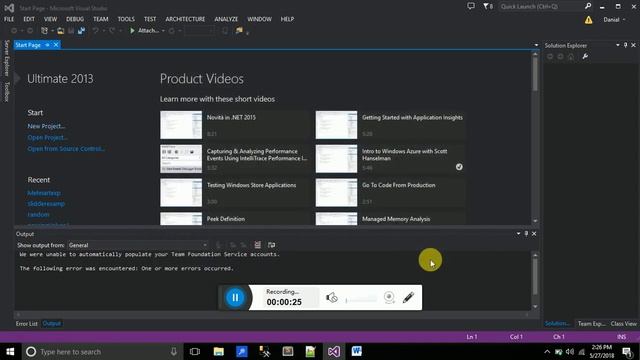Open the Getting Started with Application Insights video
The image size is (640, 360).
(x=412, y=118)
